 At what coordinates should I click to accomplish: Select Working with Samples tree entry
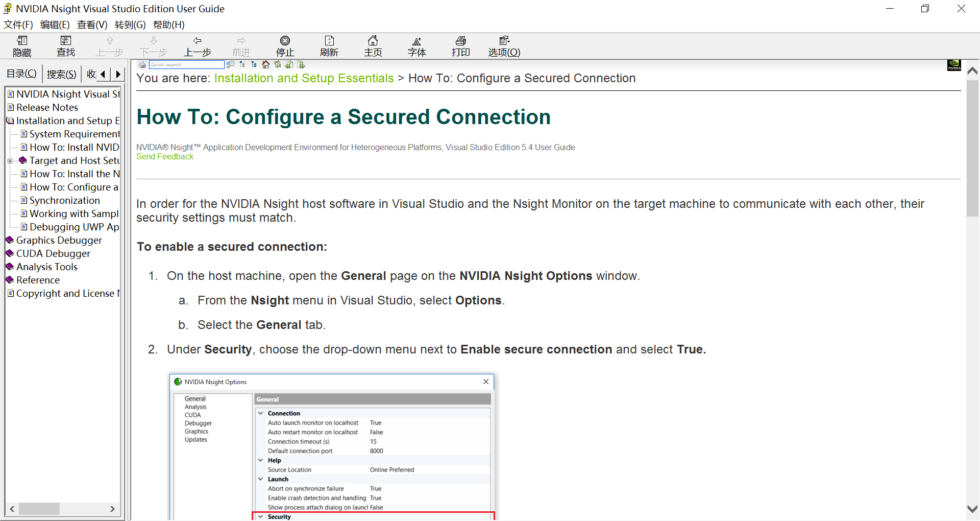click(x=75, y=214)
